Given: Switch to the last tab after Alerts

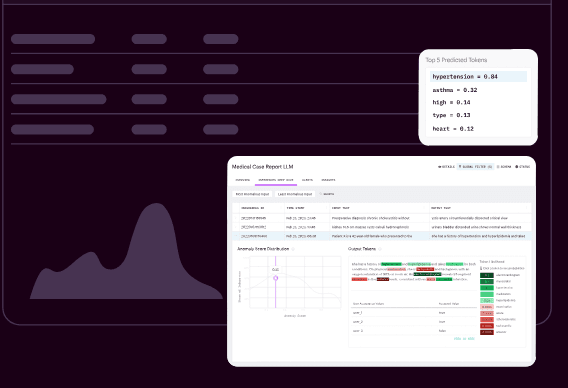Looking at the screenshot, I should (x=328, y=180).
